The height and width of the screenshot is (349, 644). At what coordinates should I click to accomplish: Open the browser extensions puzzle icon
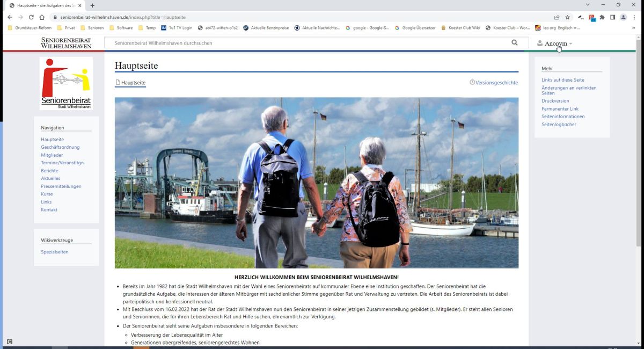[x=602, y=17]
